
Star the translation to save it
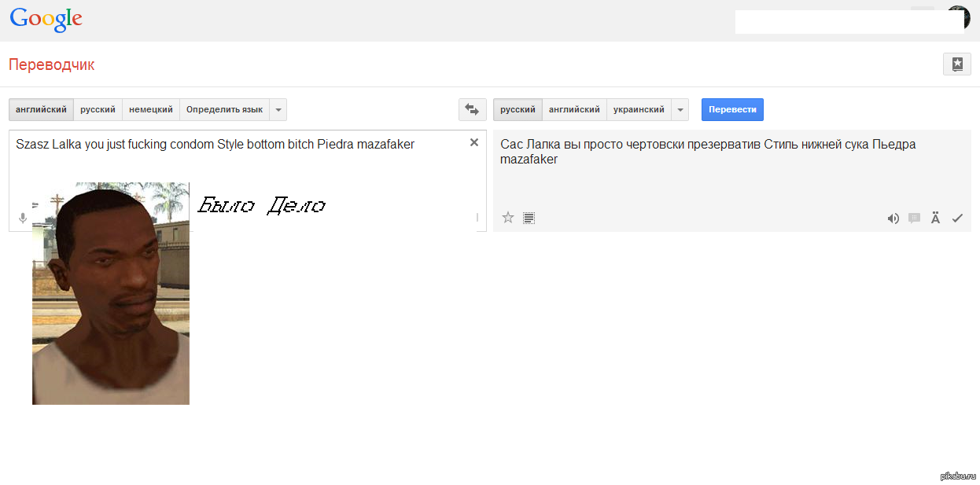point(508,218)
